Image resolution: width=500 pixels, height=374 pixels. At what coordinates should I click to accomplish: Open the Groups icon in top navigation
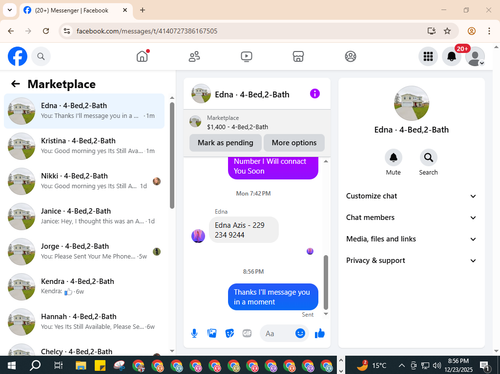(350, 56)
